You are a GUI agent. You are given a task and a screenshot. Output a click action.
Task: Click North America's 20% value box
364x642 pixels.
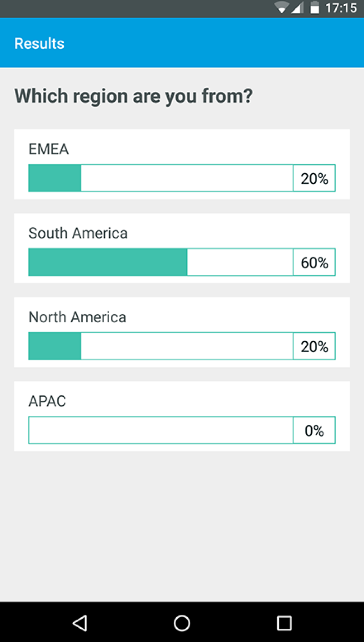314,346
